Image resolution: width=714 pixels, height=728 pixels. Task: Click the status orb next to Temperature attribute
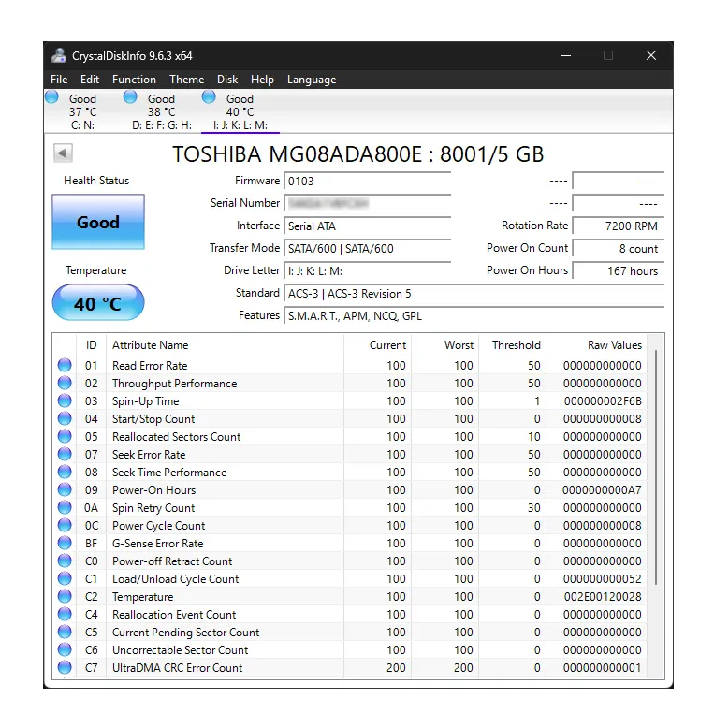(x=65, y=597)
